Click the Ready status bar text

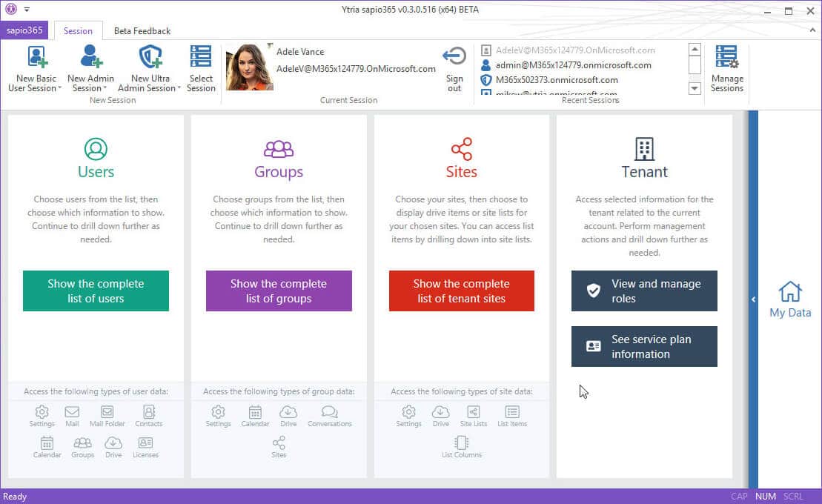point(15,496)
